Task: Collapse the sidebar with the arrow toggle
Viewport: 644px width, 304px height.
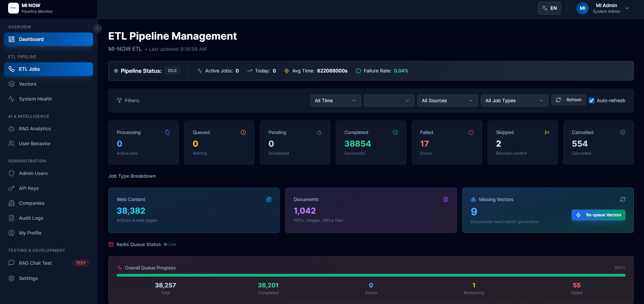Action: point(97,28)
